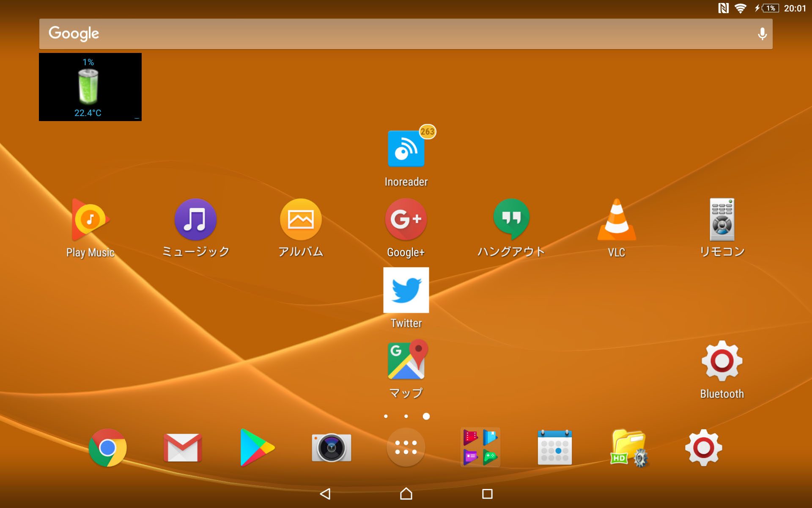Launch Play Music app
This screenshot has width=812, height=508.
click(90, 219)
